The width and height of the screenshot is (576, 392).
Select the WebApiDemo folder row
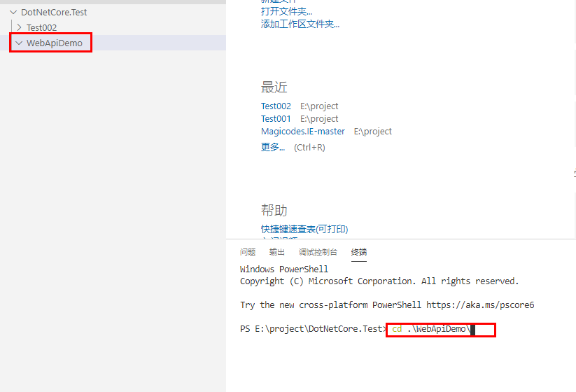[x=113, y=43]
